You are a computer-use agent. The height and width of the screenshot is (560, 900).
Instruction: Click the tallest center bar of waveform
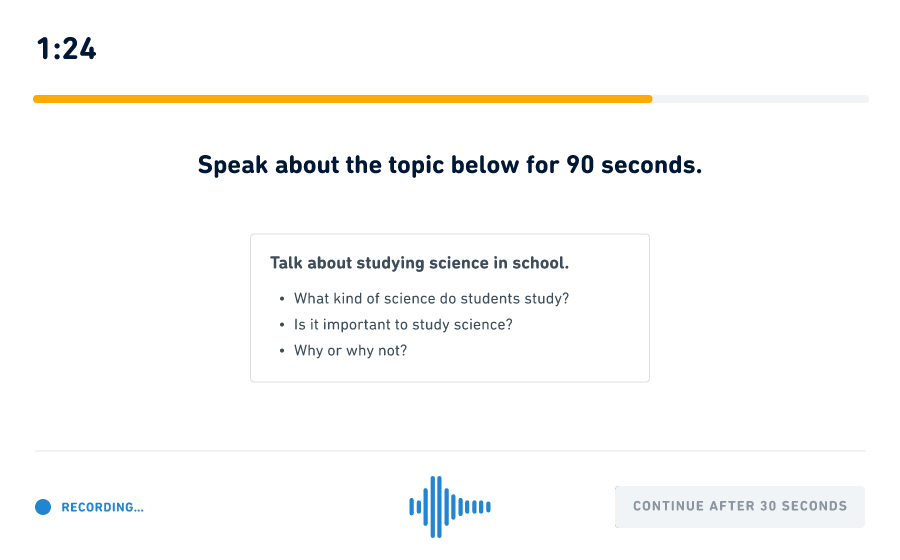click(x=436, y=507)
